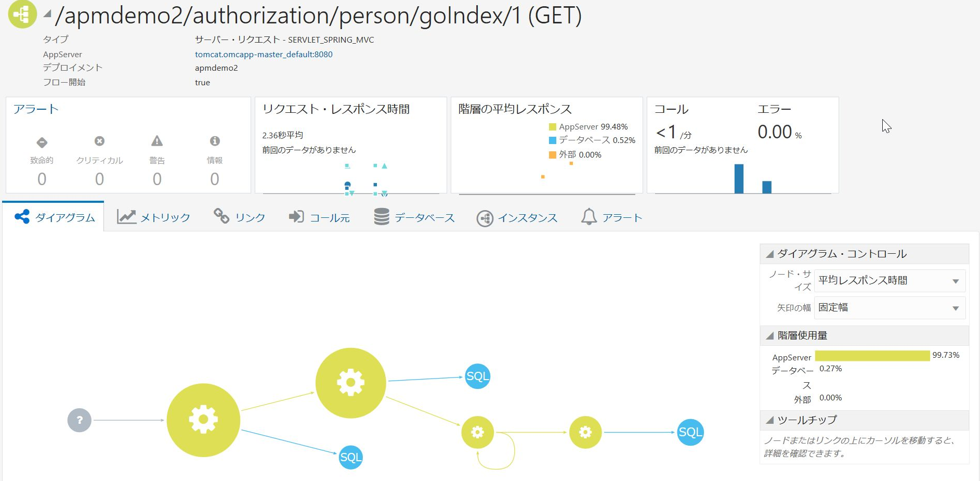Click the クリティカル critical alert icon
Image resolution: width=980 pixels, height=481 pixels.
(x=99, y=141)
